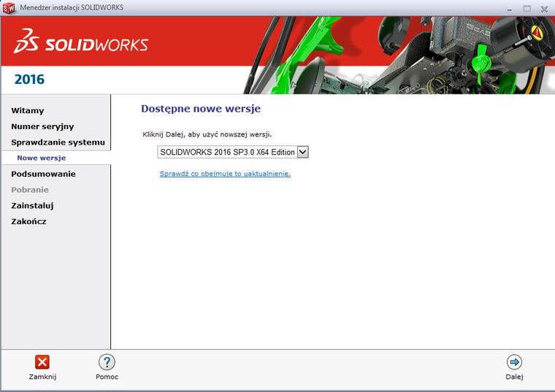Click the Dalej arrow icon to continue

[x=514, y=362]
